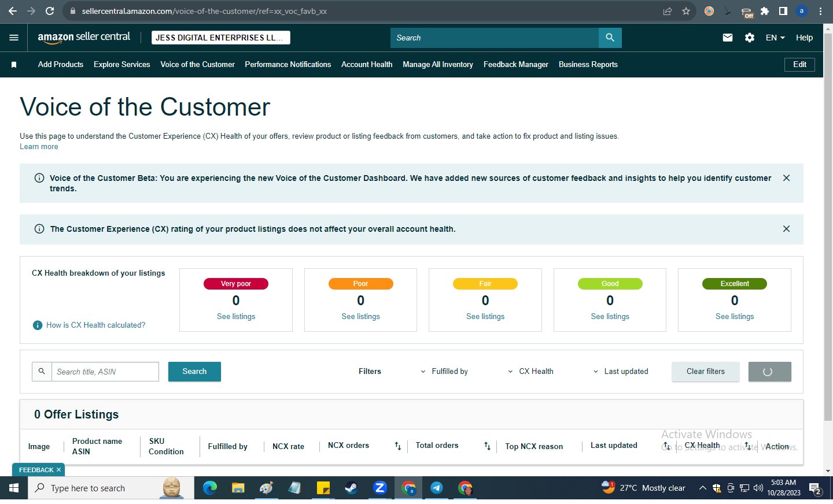
Task: Sort the table by Total orders
Action: coord(487,446)
